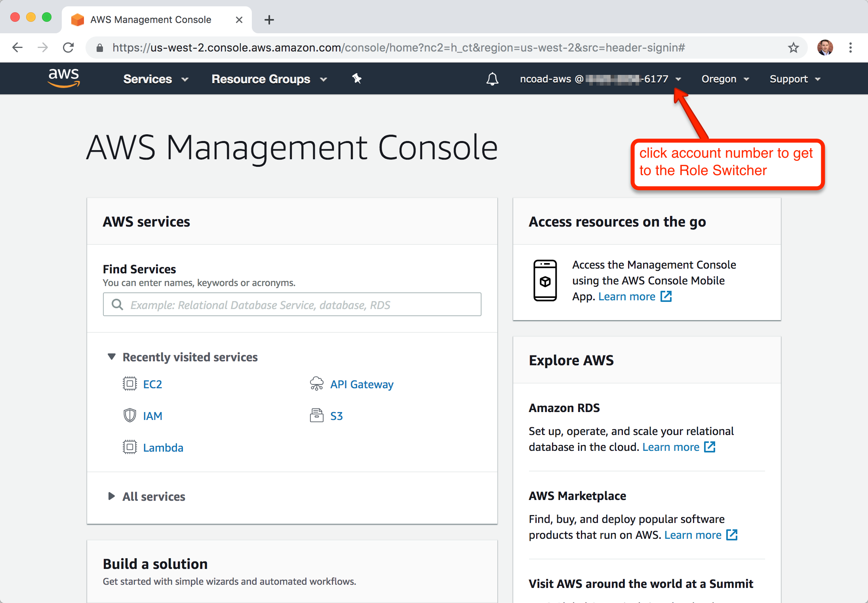Click the API Gateway cloud icon
868x603 pixels.
coord(316,384)
